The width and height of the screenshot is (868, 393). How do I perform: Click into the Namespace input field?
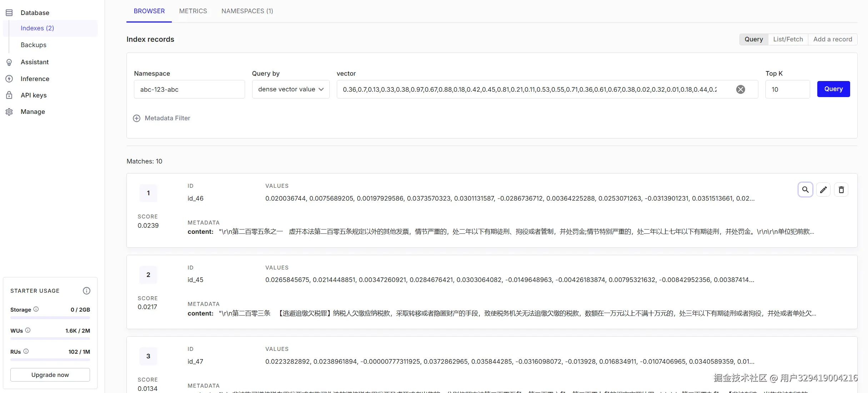click(x=189, y=89)
